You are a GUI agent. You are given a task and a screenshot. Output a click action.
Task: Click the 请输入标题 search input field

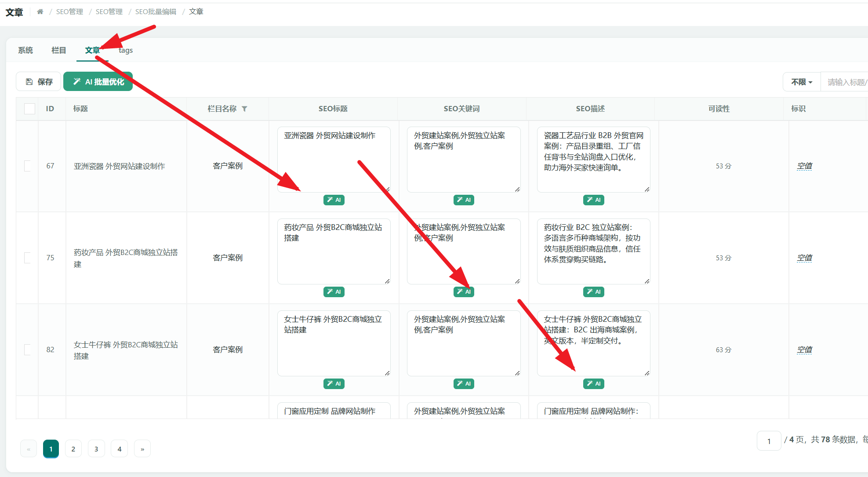(844, 82)
